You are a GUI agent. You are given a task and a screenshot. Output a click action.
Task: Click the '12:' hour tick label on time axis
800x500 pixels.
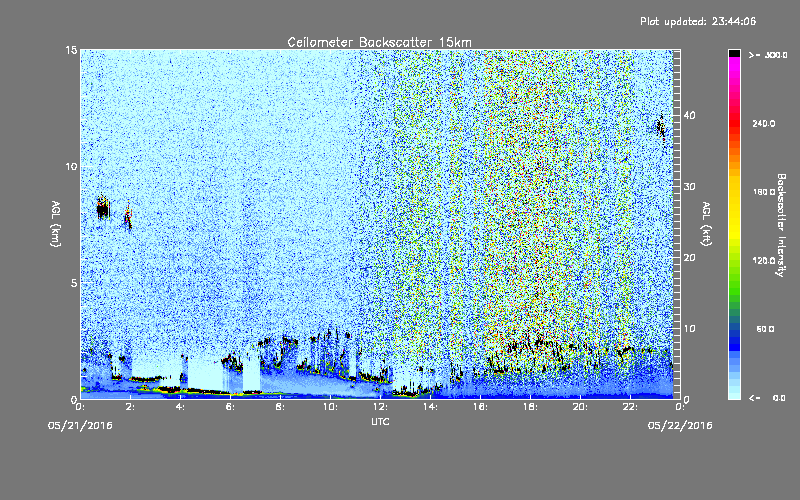click(x=380, y=407)
